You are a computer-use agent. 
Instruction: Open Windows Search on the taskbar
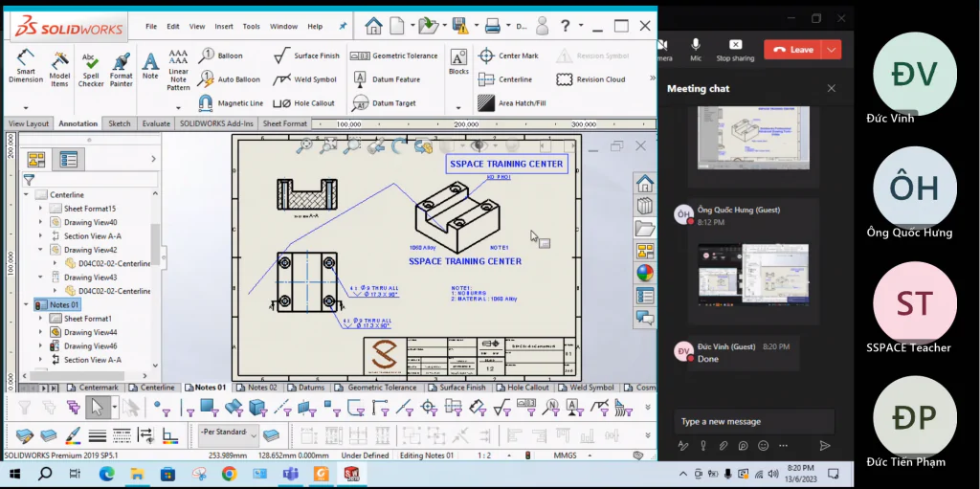[x=45, y=474]
